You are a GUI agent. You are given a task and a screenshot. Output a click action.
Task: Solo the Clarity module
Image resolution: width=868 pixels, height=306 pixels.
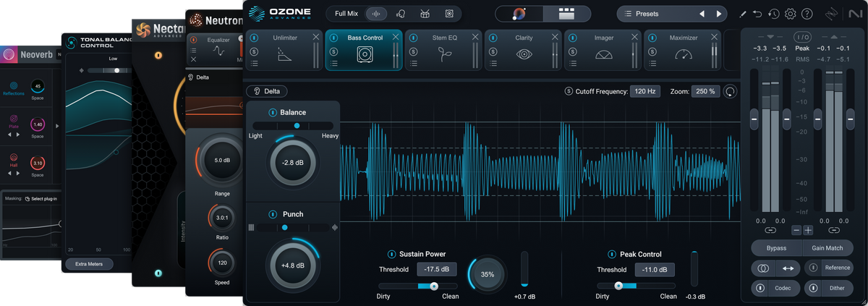[494, 51]
